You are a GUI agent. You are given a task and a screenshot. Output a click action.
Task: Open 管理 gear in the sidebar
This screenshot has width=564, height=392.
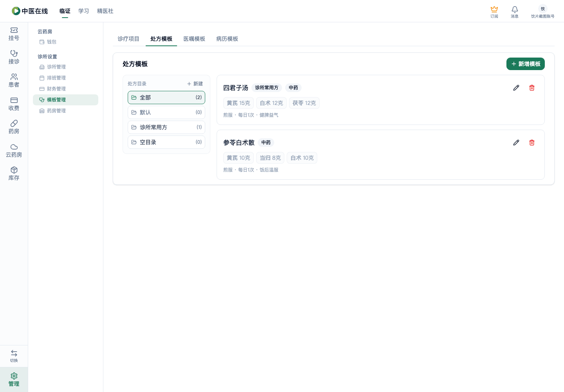click(14, 379)
